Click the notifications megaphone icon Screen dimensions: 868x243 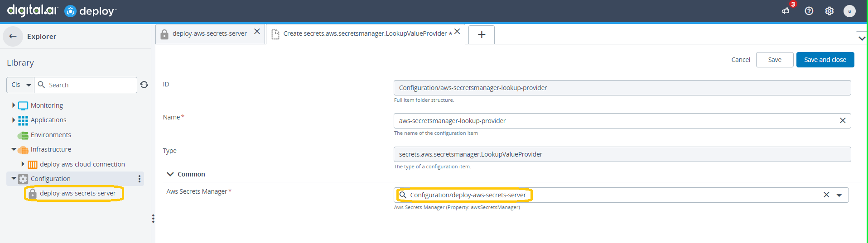point(786,11)
